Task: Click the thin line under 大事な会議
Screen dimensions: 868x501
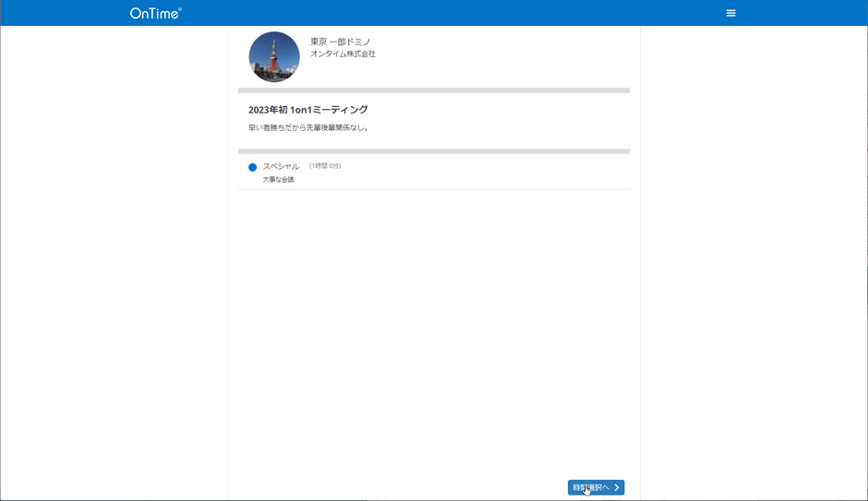Action: 433,189
